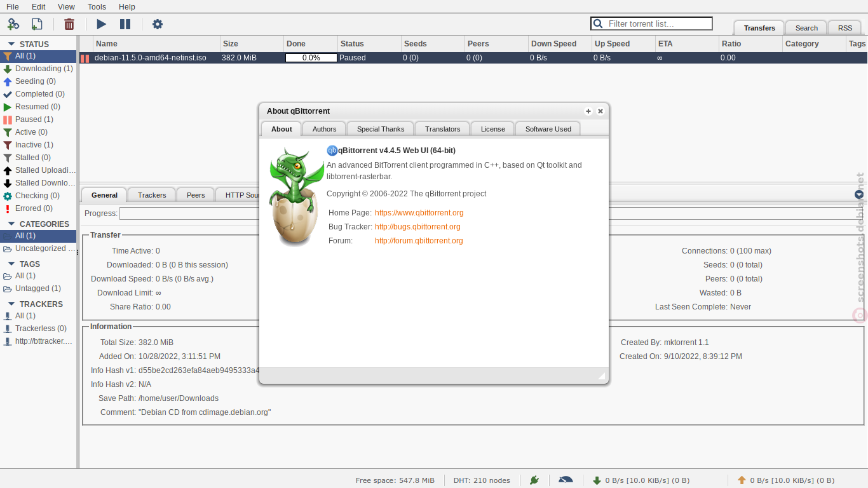The width and height of the screenshot is (868, 488).
Task: Sort torrents by Ratio column
Action: [750, 44]
